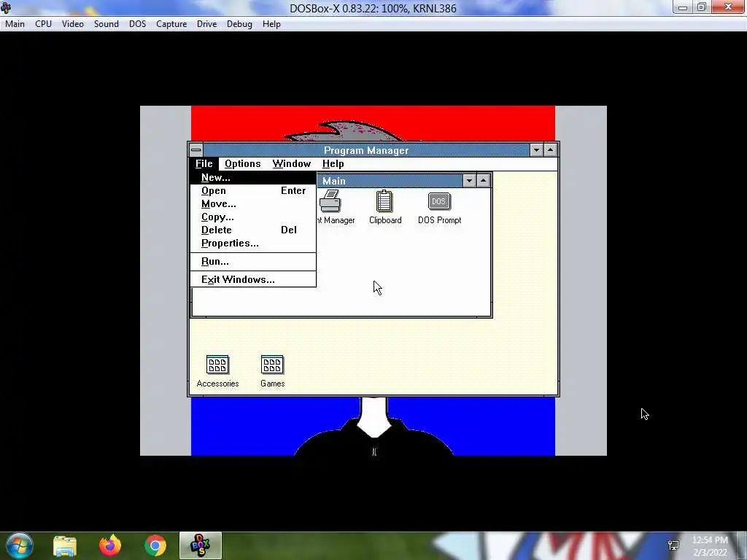Open DOSBox-X DOS menu

click(138, 24)
